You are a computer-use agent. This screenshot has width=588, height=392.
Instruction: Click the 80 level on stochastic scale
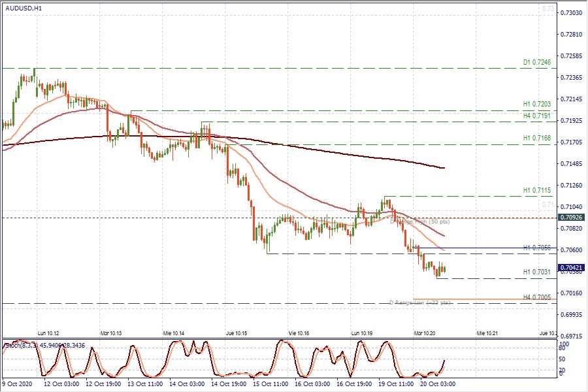tap(562, 350)
